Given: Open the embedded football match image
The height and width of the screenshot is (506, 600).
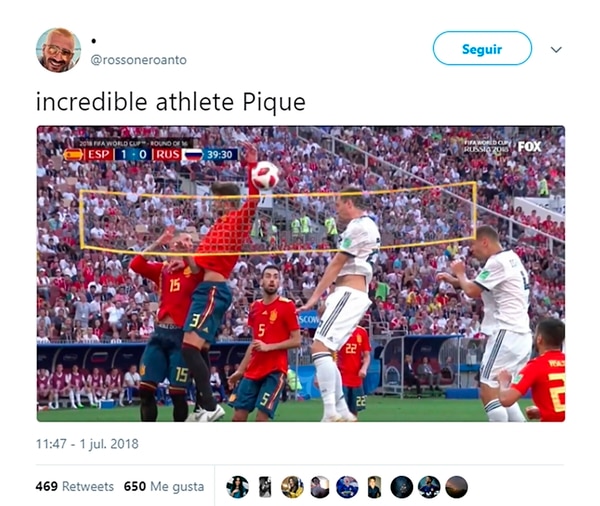Looking at the screenshot, I should [x=301, y=274].
